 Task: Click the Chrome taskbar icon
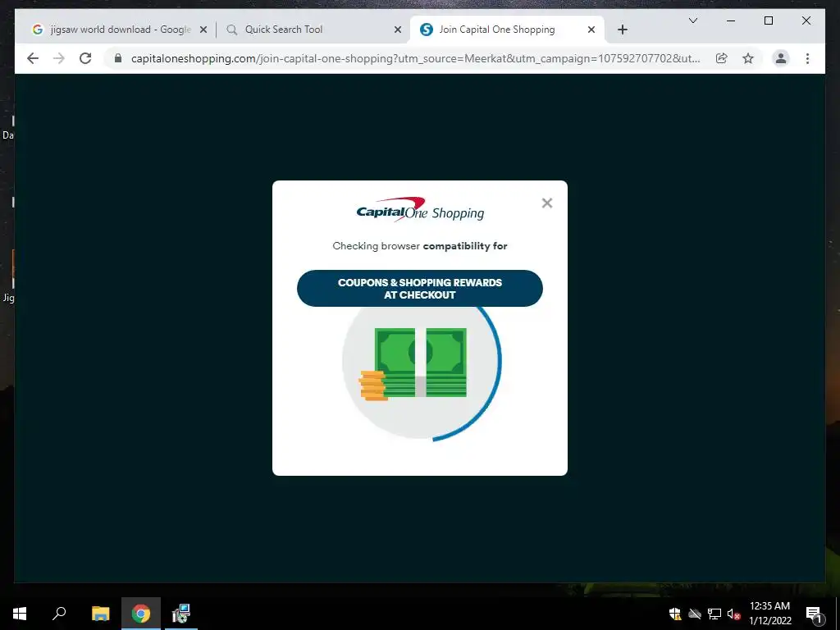(141, 614)
